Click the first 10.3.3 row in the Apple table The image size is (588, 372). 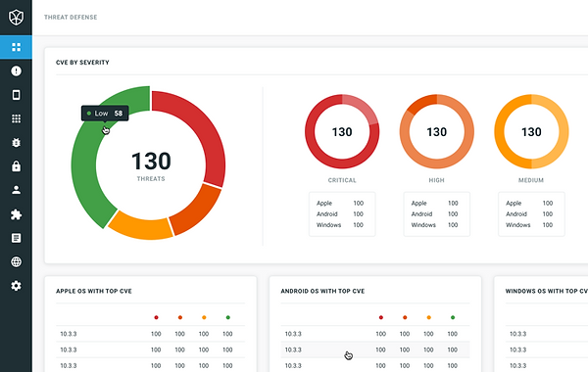coord(150,334)
